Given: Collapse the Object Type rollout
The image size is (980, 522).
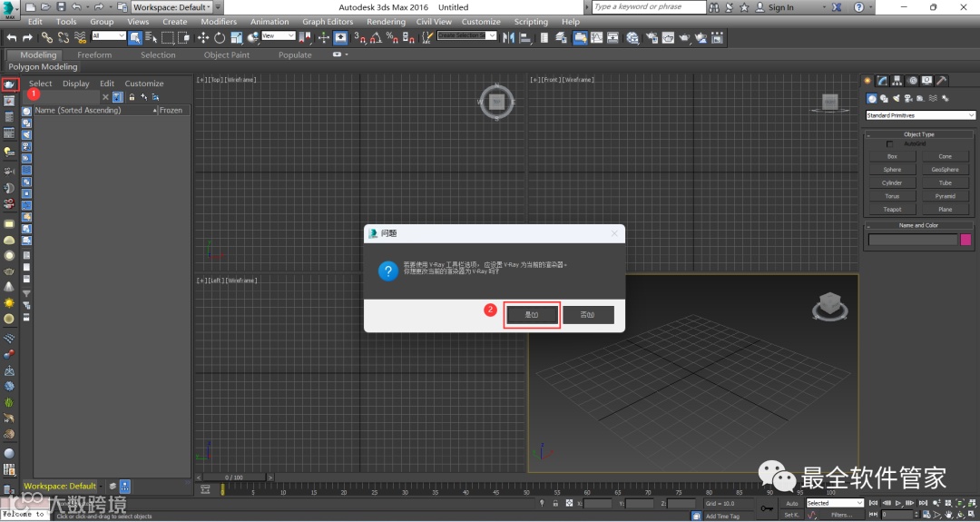Looking at the screenshot, I should click(x=919, y=134).
